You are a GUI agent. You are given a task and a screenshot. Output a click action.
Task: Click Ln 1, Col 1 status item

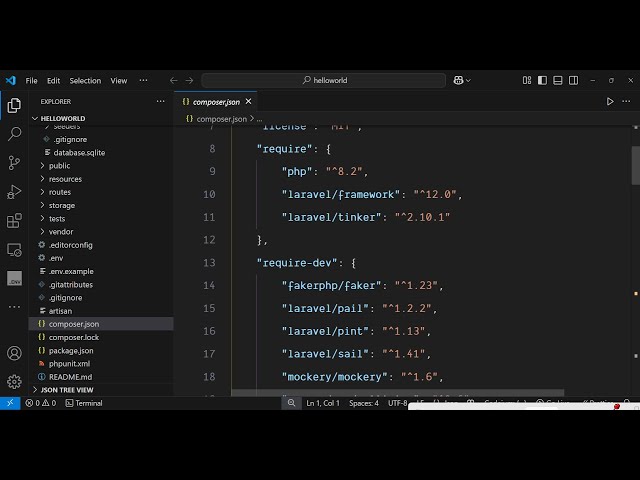323,403
